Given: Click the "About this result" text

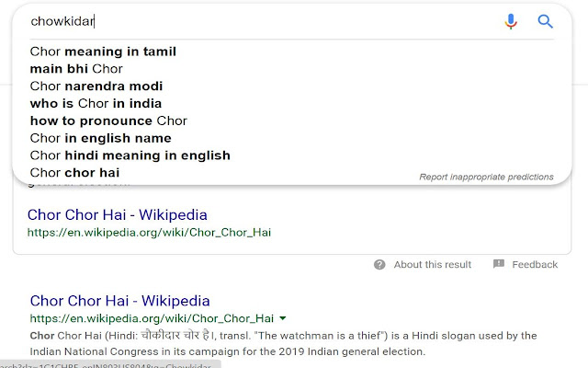Looking at the screenshot, I should coord(433,264).
